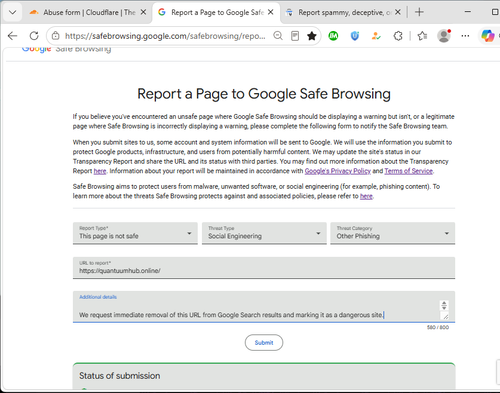Open the zoom magnifier in address bar
Image resolution: width=500 pixels, height=393 pixels.
(278, 36)
